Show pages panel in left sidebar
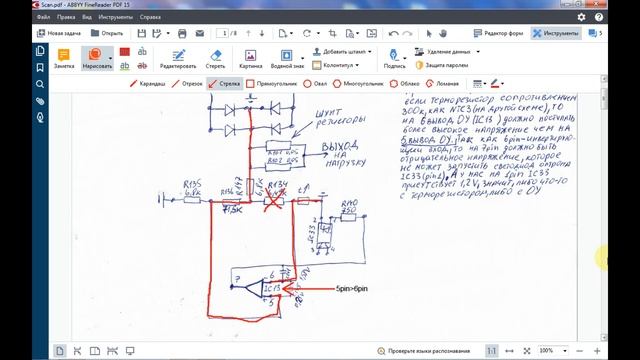 pyautogui.click(x=40, y=51)
